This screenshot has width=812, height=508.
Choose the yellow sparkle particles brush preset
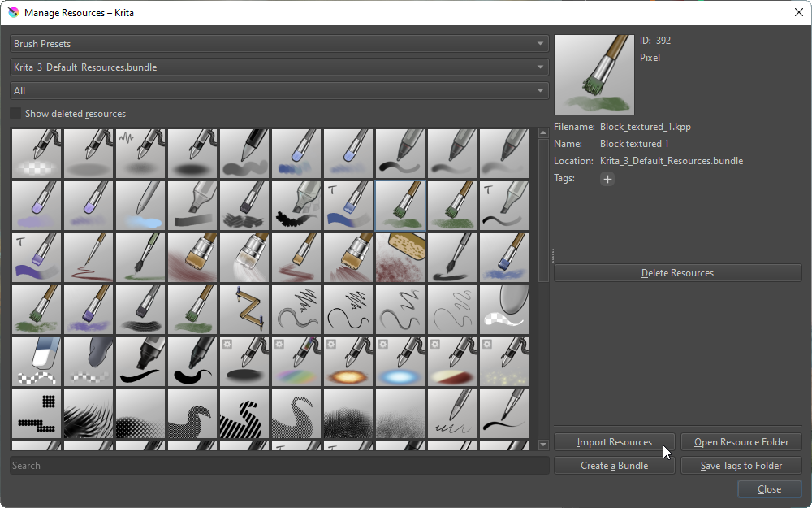click(x=504, y=361)
